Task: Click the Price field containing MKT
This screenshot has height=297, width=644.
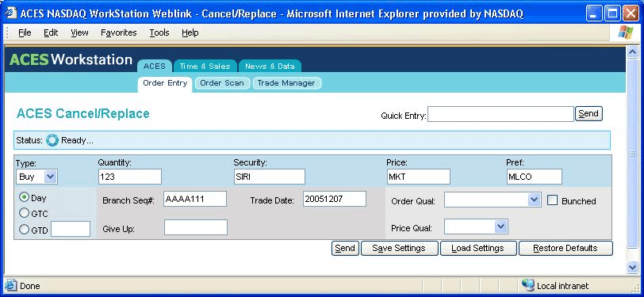Action: tap(419, 177)
